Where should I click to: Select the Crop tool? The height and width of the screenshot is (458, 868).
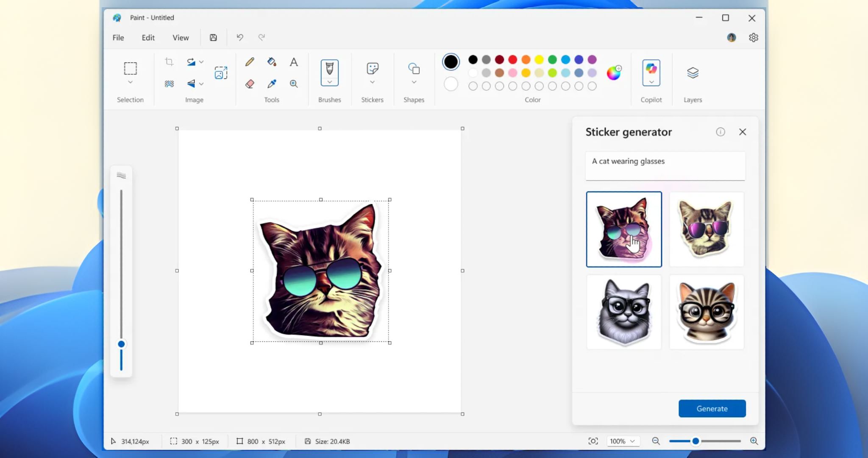click(x=169, y=61)
